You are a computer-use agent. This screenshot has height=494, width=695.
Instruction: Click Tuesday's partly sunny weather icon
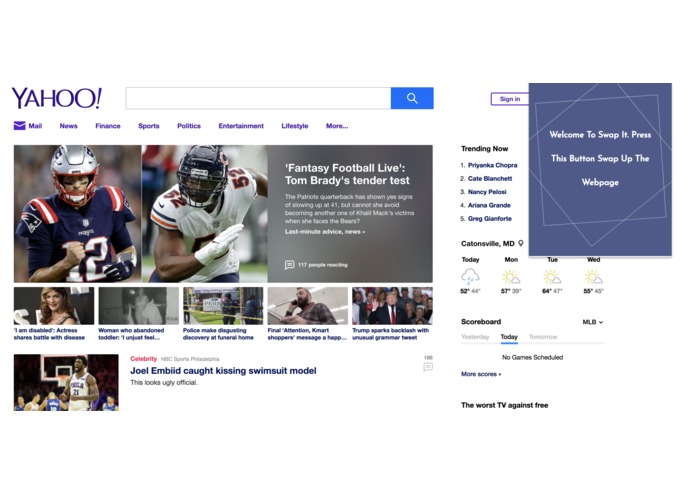[x=552, y=277]
